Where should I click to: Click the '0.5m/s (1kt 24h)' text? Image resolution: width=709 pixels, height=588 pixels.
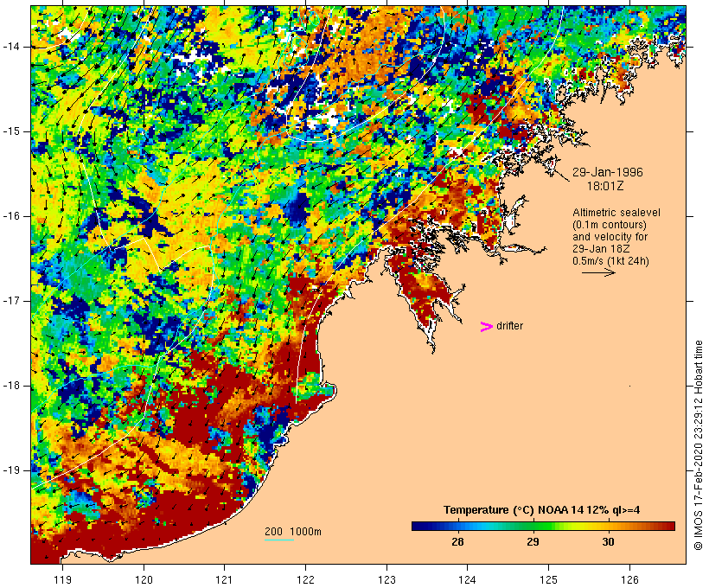click(x=610, y=261)
